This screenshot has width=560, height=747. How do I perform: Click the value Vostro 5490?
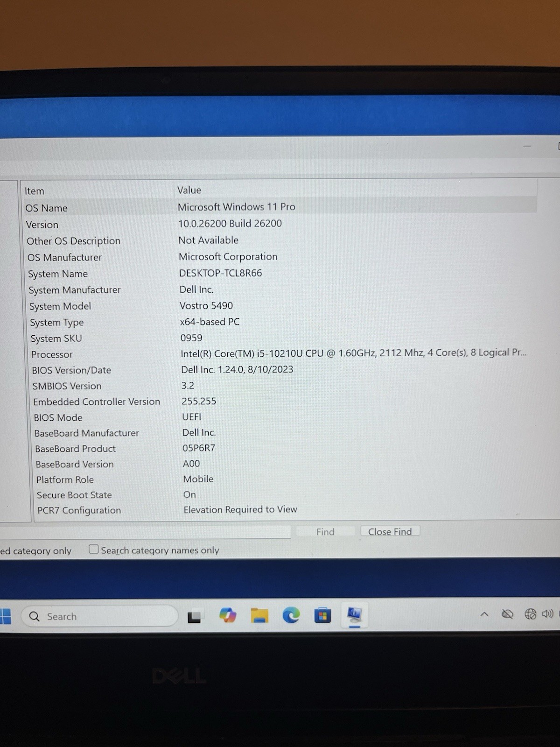(x=206, y=305)
